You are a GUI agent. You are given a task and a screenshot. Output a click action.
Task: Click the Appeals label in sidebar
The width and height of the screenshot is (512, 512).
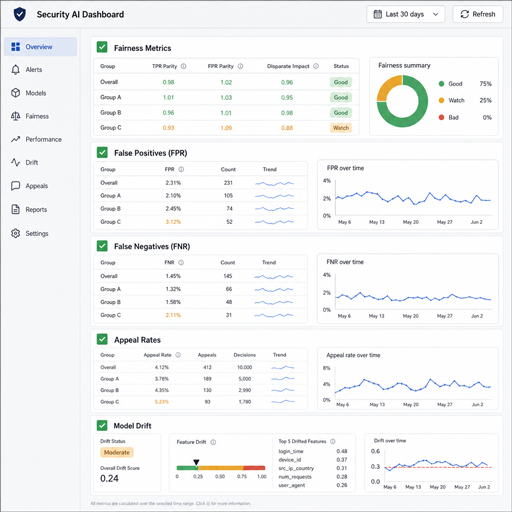pos(37,186)
